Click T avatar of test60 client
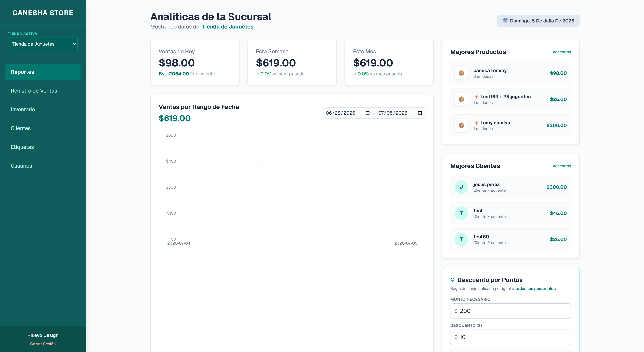Screen dimensions: 644x352 point(461,239)
